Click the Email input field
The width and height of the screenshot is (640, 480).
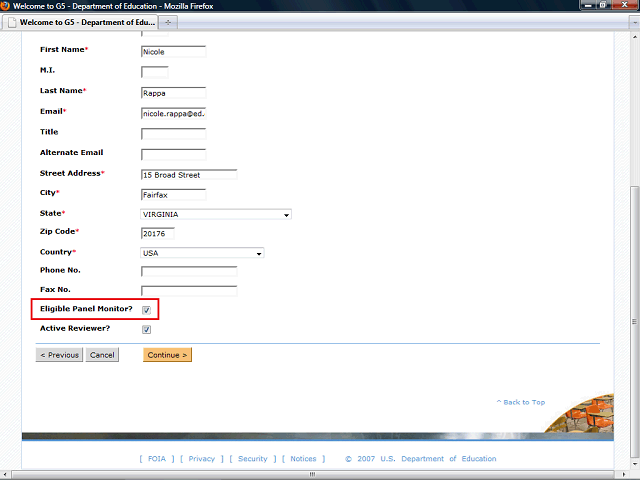click(173, 113)
